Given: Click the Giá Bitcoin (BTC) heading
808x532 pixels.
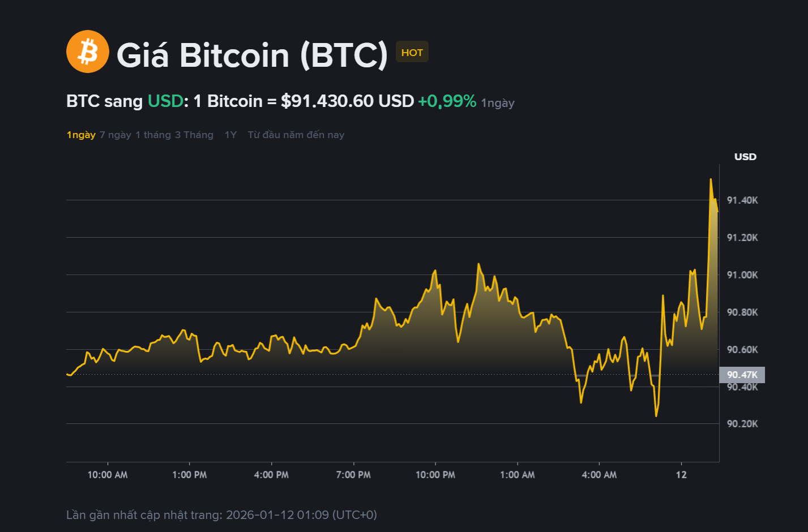Looking at the screenshot, I should (252, 55).
